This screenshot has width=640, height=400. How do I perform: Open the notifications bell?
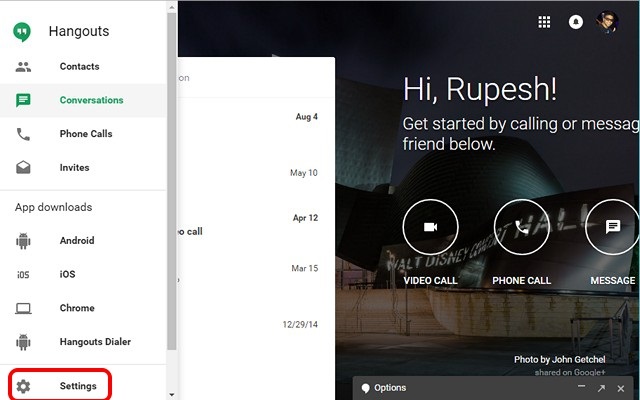[576, 22]
